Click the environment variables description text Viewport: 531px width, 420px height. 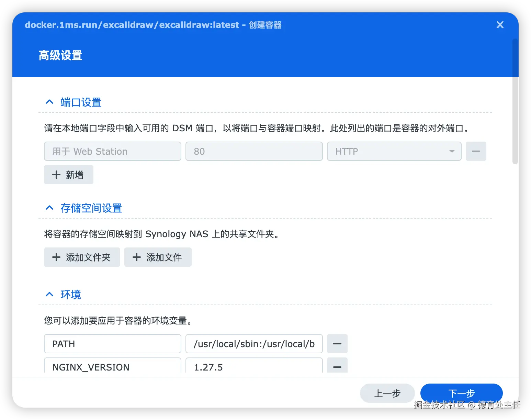(119, 321)
